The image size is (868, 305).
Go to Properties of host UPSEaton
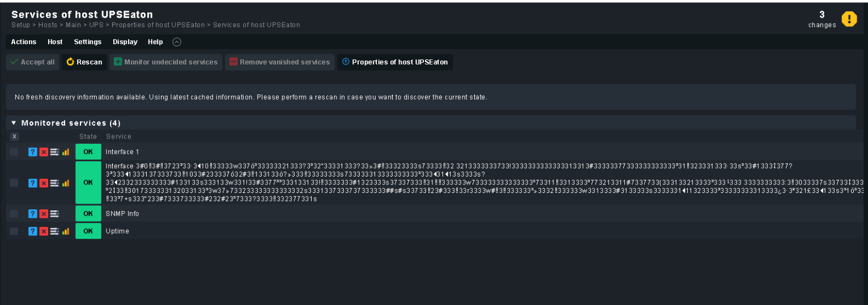click(x=395, y=62)
